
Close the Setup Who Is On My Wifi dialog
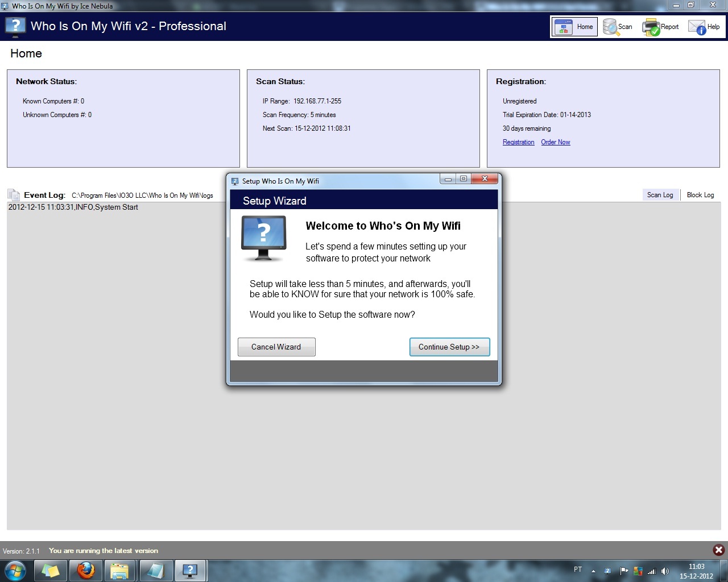(485, 178)
